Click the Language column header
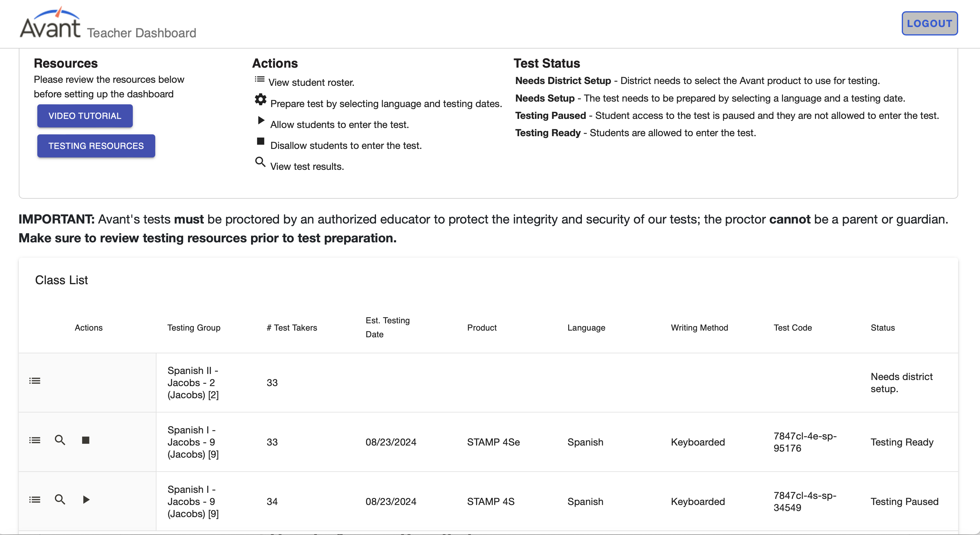 pyautogui.click(x=586, y=328)
